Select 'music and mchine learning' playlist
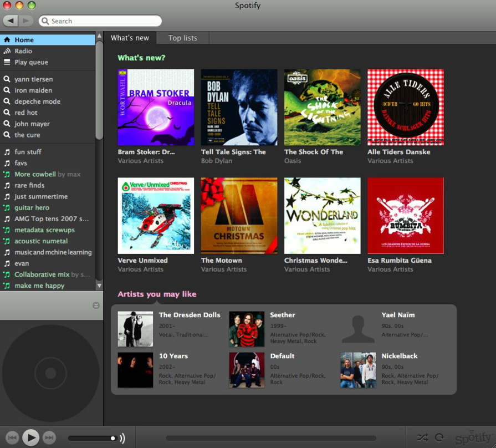Viewport: 496px width, 448px height. [48, 252]
